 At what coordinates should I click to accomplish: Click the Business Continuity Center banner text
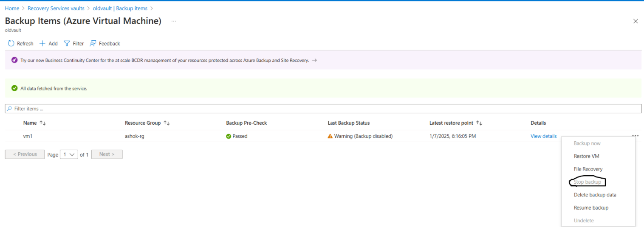click(165, 60)
